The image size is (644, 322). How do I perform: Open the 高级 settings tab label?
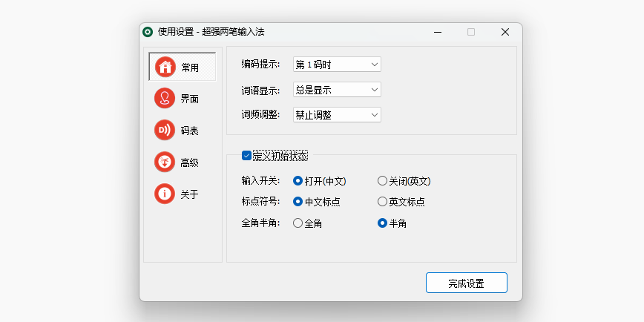(190, 162)
